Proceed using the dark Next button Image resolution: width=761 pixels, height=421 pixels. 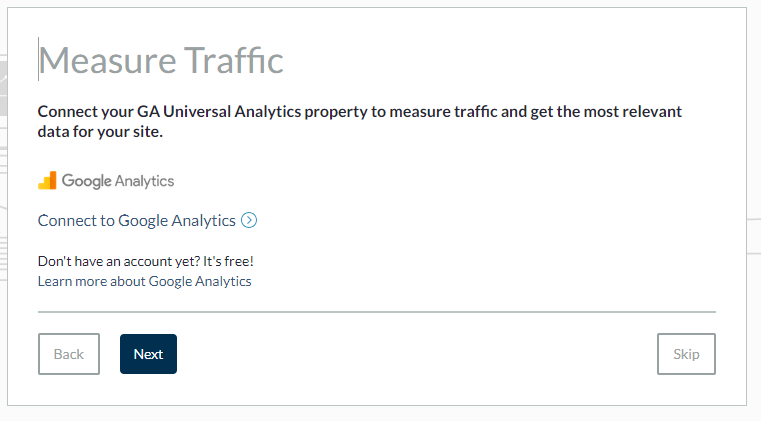149,354
